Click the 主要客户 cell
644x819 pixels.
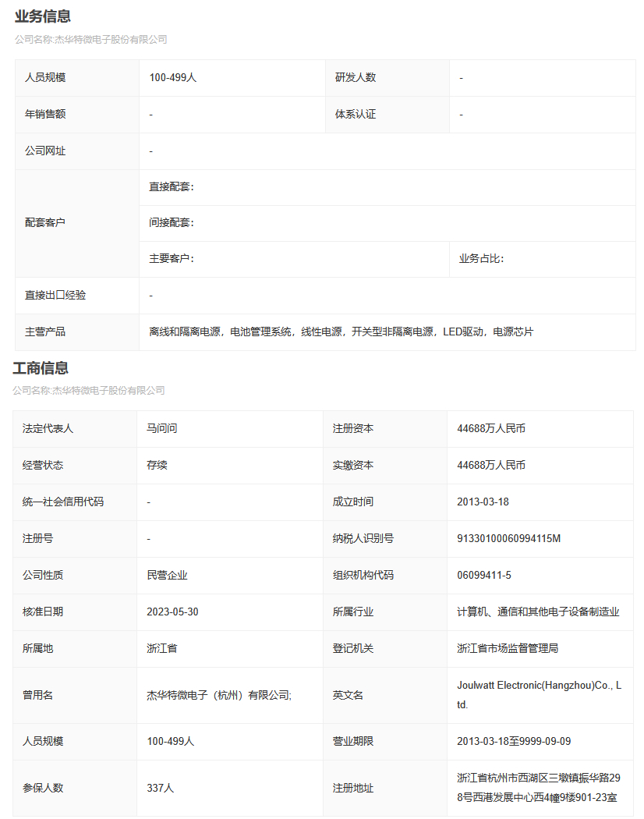pos(294,259)
